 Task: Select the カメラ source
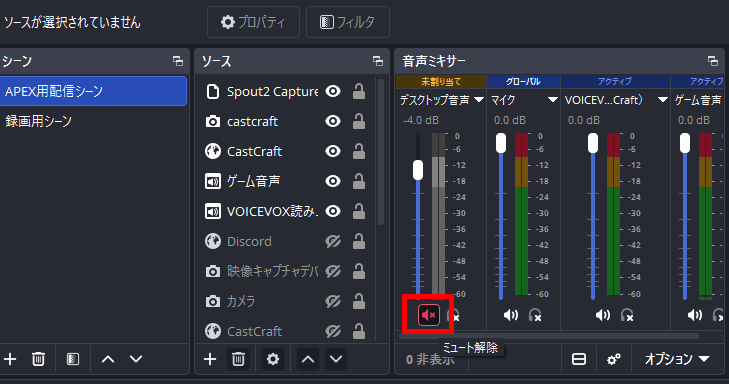coord(241,301)
